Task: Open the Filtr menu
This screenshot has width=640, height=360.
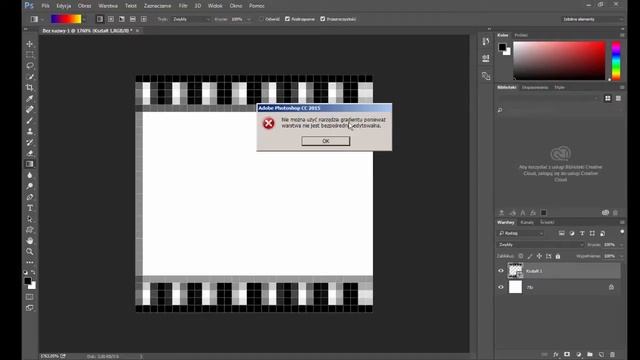Action: pos(183,6)
